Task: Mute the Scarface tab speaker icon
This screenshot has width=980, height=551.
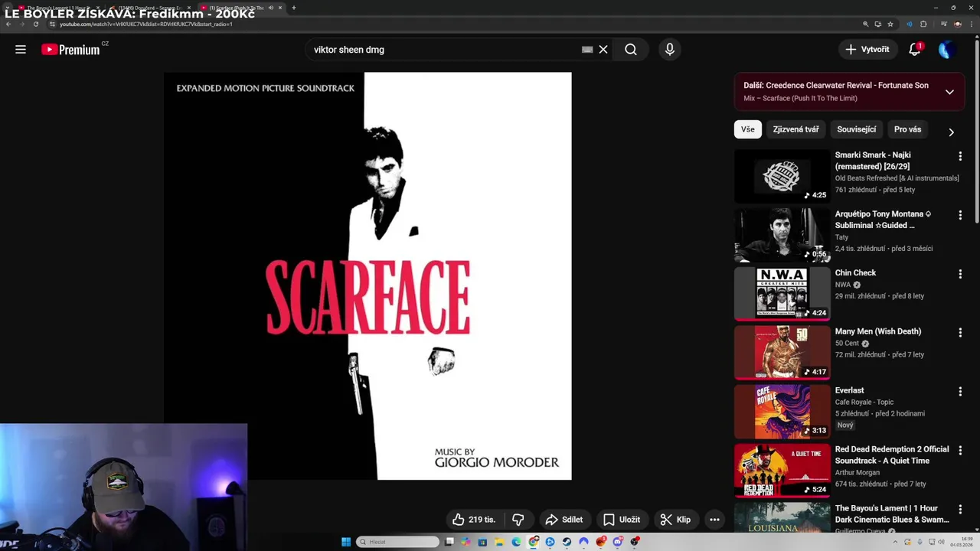Action: 270,8
